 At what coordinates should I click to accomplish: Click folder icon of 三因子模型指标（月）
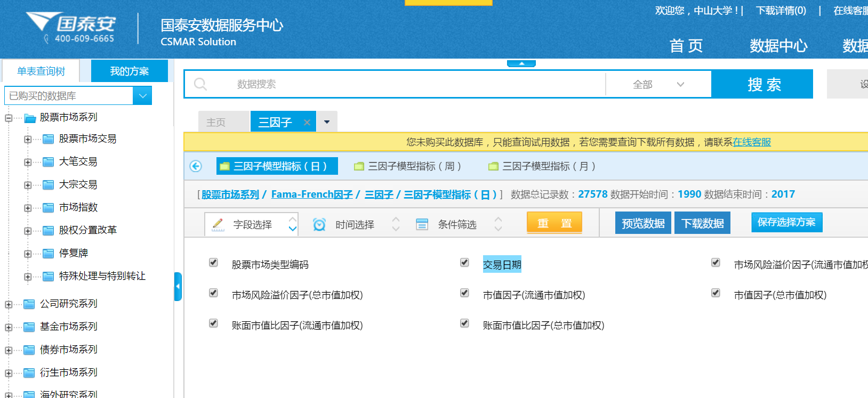click(493, 166)
